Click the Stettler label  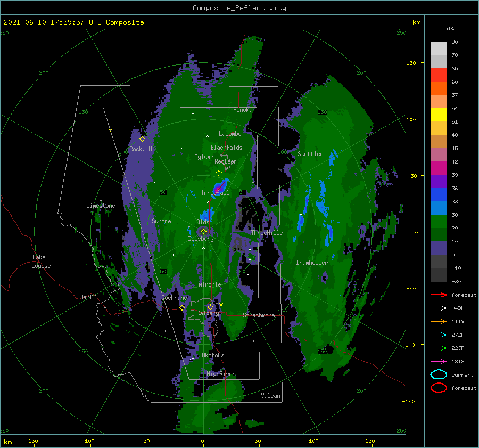[x=310, y=154]
